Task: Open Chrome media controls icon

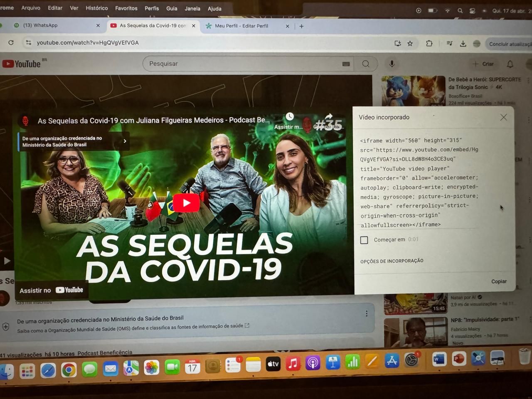Action: 450,43
